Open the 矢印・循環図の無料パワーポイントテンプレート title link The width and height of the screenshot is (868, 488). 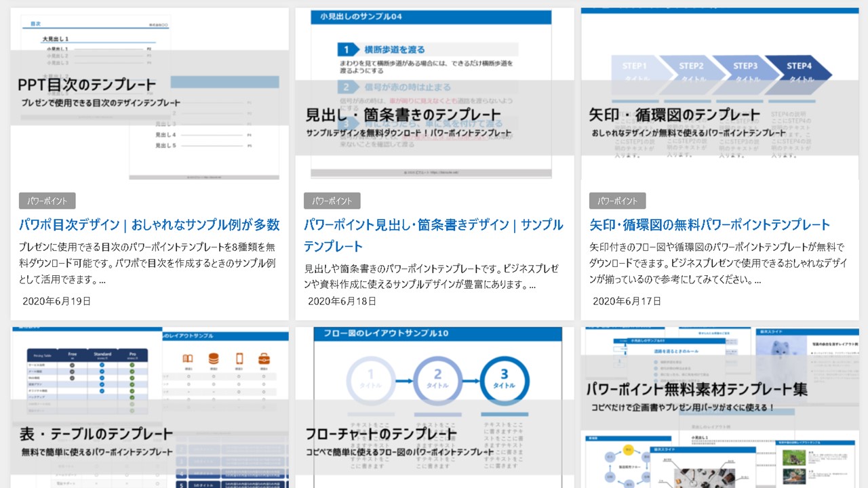coord(710,224)
